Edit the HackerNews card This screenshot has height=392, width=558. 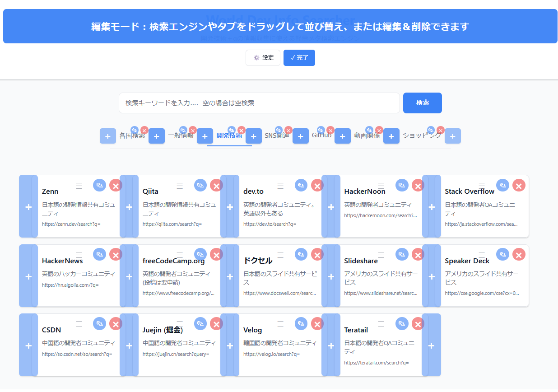click(x=100, y=254)
